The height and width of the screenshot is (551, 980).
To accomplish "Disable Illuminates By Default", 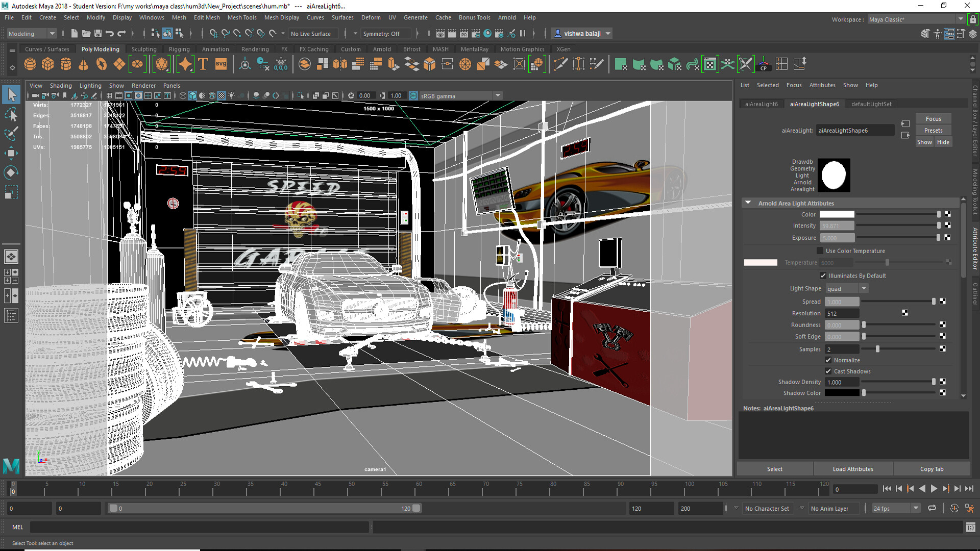I will click(x=823, y=275).
